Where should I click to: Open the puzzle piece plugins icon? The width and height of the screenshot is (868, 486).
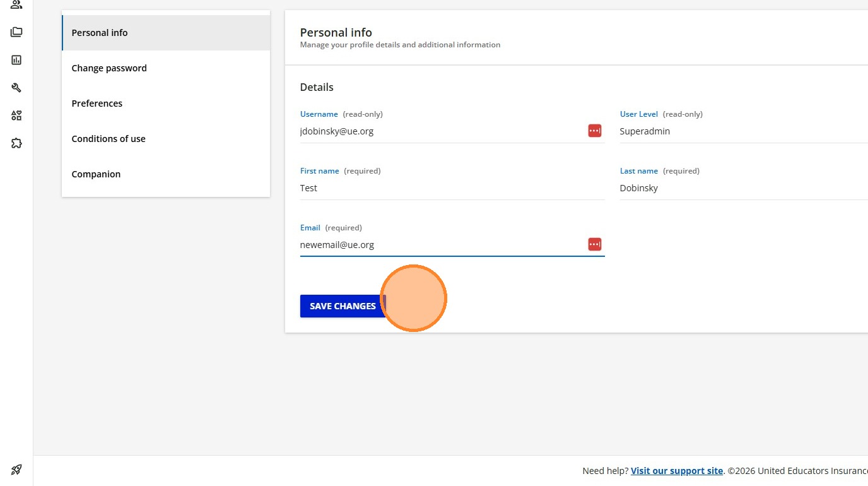tap(16, 143)
